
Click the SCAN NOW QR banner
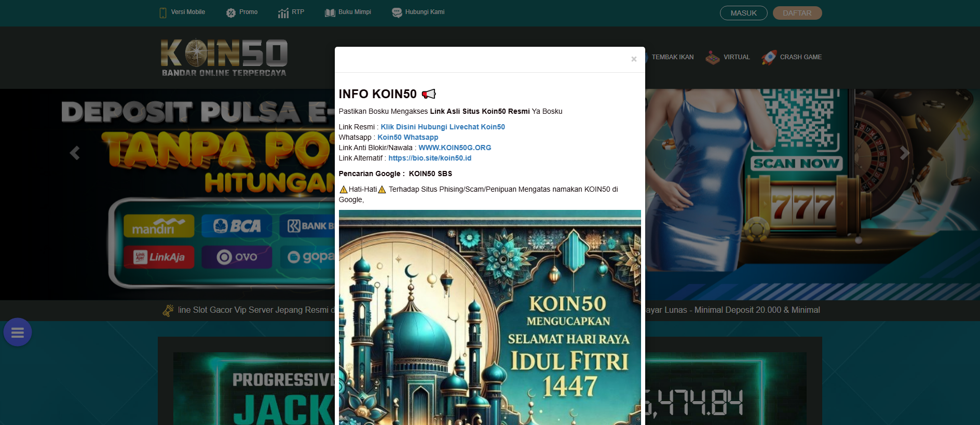[x=796, y=164]
